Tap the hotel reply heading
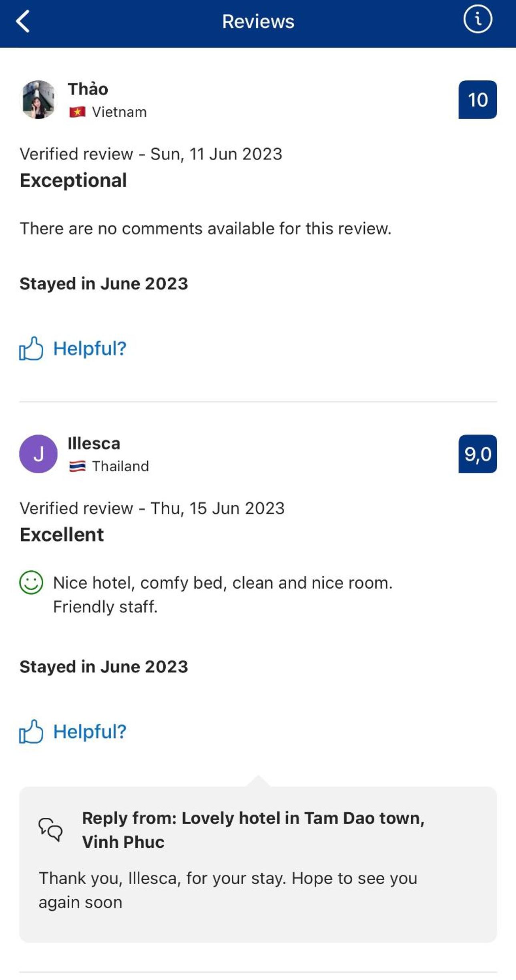 click(x=253, y=830)
